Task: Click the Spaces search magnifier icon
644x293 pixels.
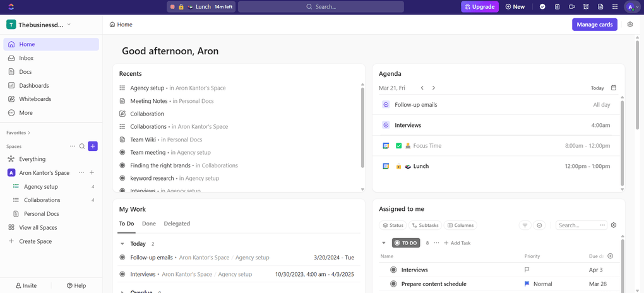Action: pos(82,146)
